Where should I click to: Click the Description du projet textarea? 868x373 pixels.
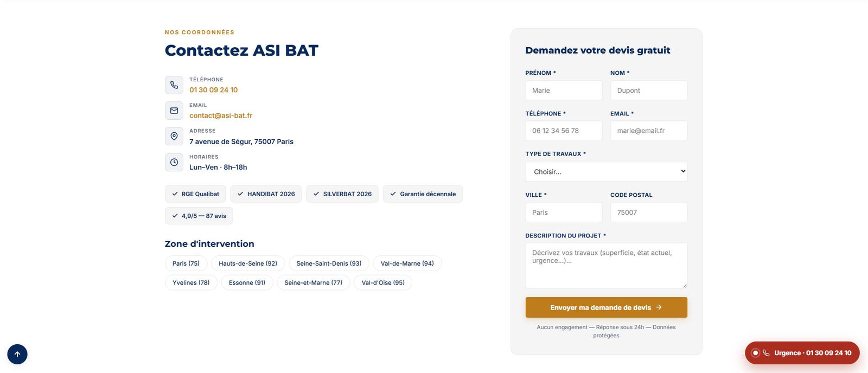[x=606, y=266]
